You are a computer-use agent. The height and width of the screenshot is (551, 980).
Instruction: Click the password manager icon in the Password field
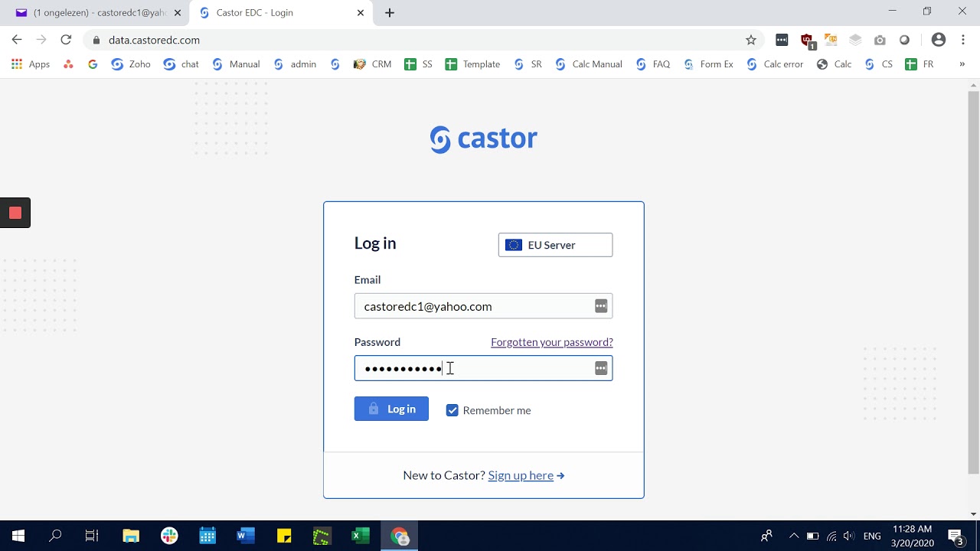601,368
